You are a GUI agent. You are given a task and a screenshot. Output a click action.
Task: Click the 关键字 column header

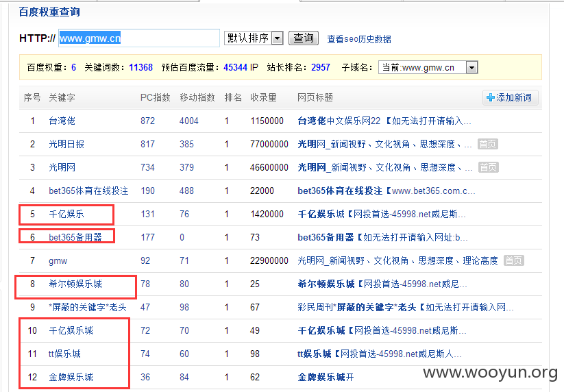pos(62,97)
